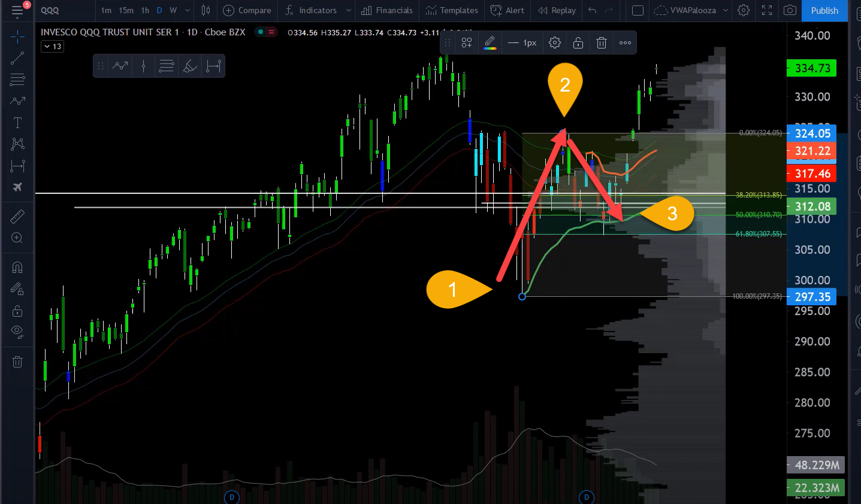Toggle magnet mode
861x504 pixels.
coord(17,267)
